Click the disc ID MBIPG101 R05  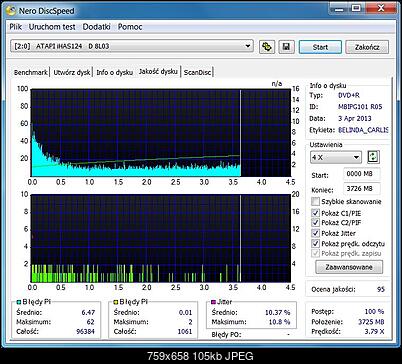tap(360, 107)
